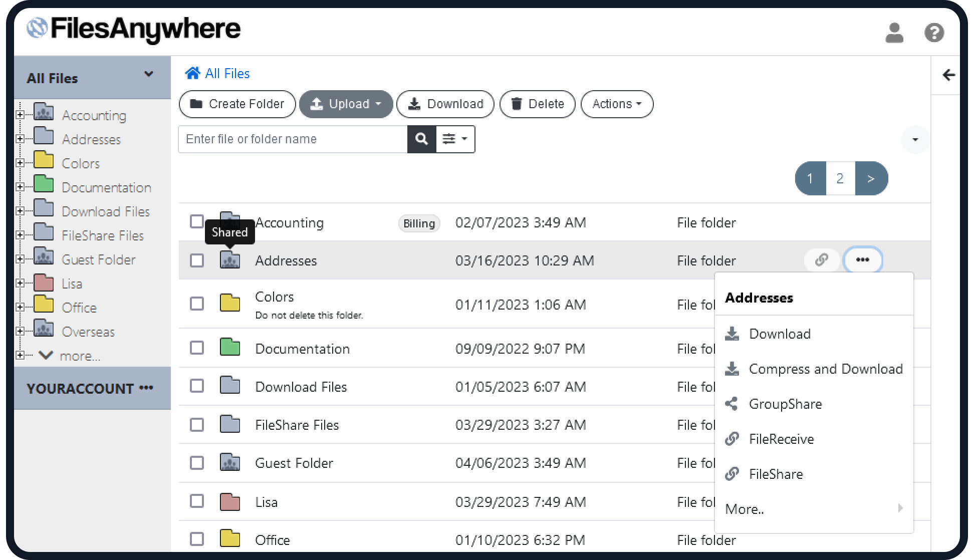The width and height of the screenshot is (975, 560).
Task: Click the FileReceive link icon in context menu
Action: point(732,439)
